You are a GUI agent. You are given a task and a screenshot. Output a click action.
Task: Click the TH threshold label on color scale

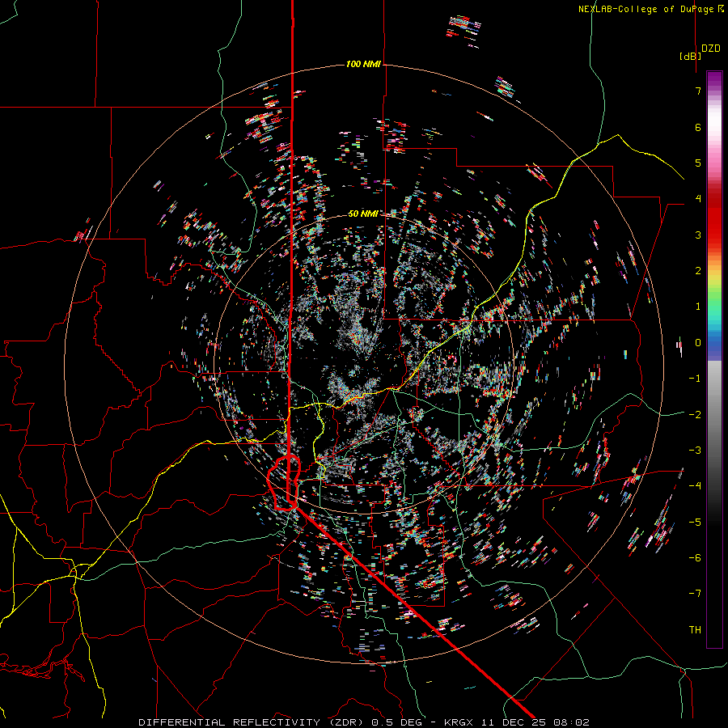[695, 630]
